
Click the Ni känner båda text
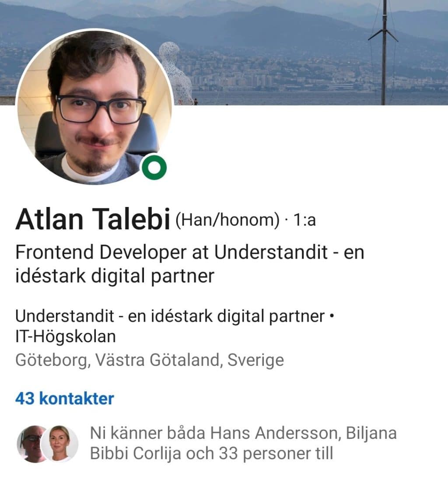tap(147, 433)
